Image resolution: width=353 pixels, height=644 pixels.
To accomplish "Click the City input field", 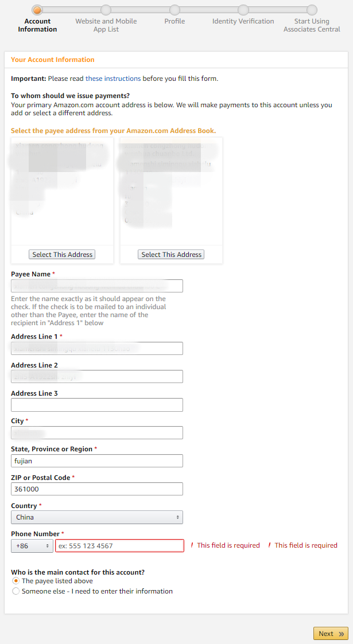I will click(x=97, y=433).
